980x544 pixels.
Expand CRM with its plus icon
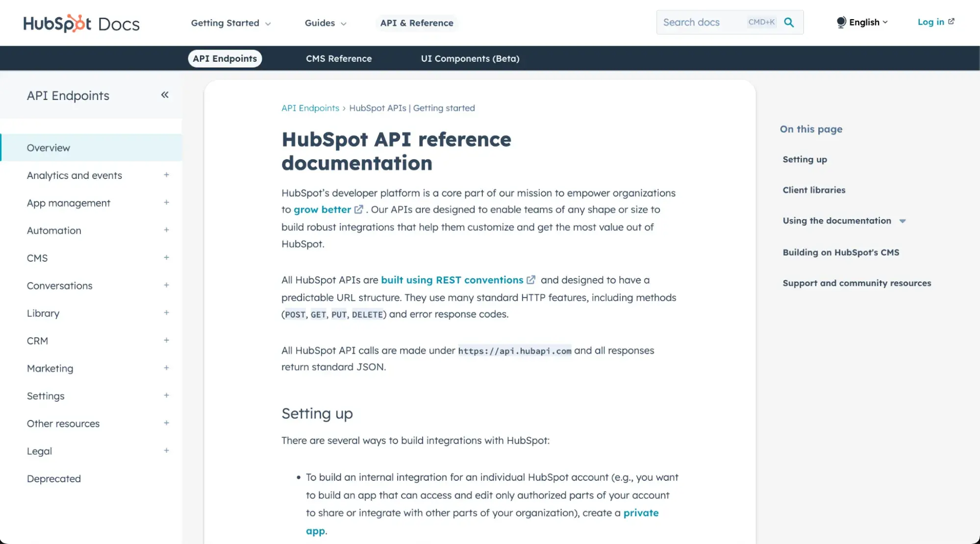click(167, 340)
